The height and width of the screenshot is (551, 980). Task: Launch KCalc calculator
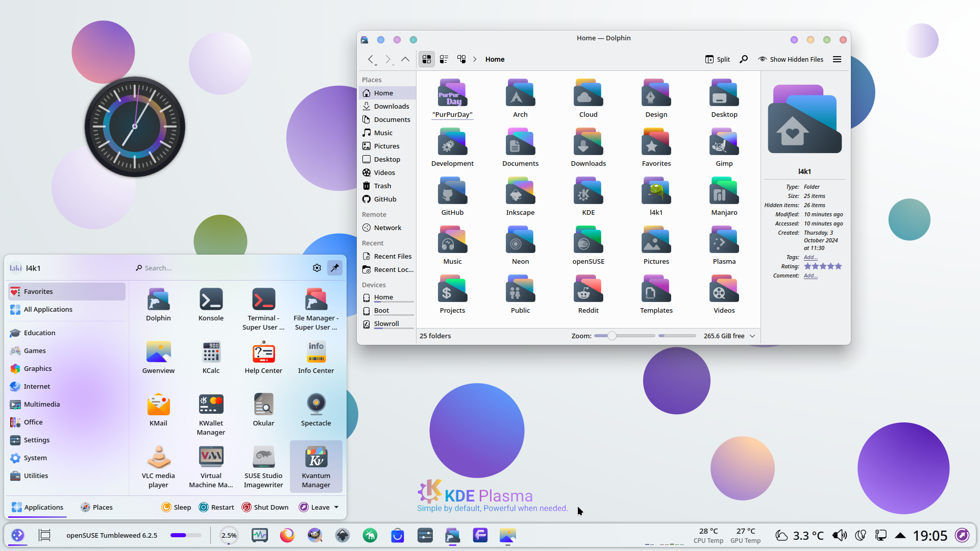point(211,357)
